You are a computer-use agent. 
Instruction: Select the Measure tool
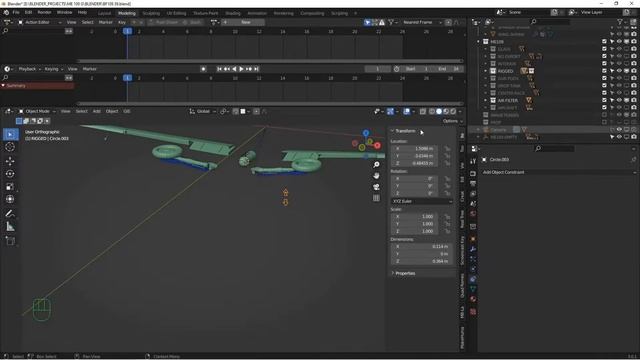[10, 227]
